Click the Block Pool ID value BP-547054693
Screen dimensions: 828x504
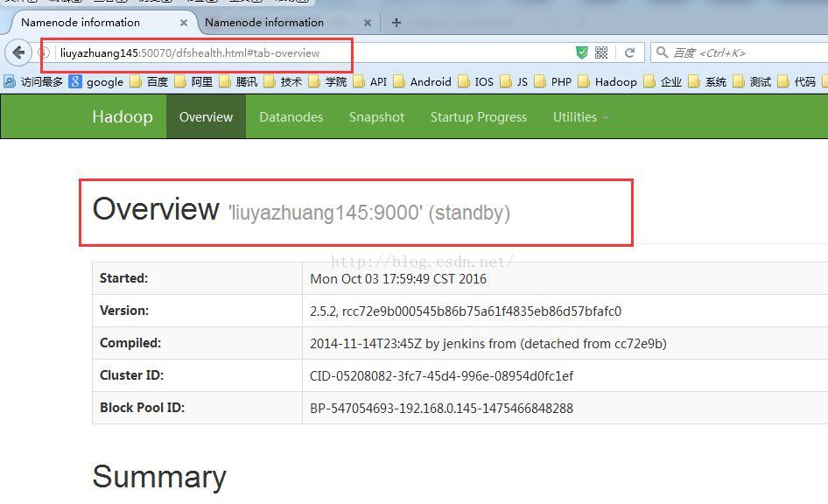point(441,408)
